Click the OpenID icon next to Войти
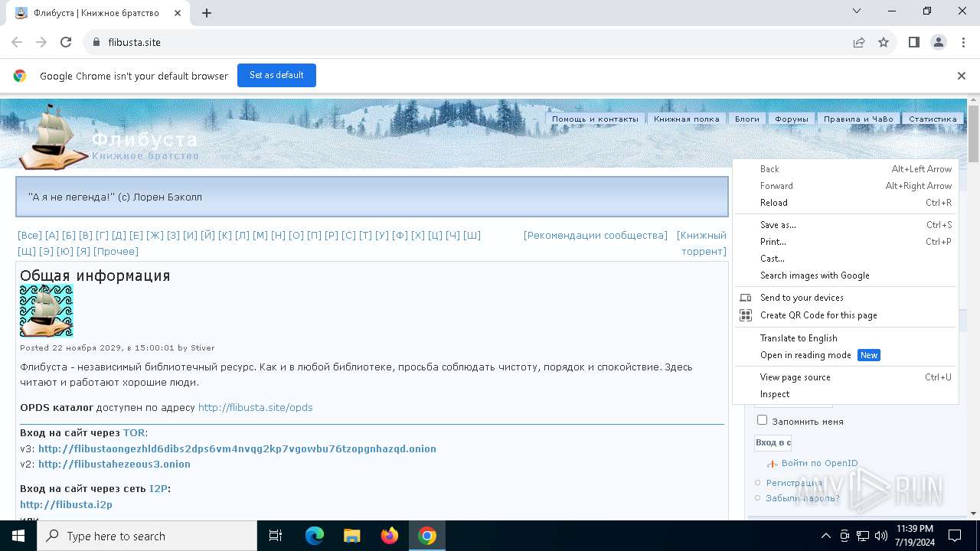 tap(773, 464)
